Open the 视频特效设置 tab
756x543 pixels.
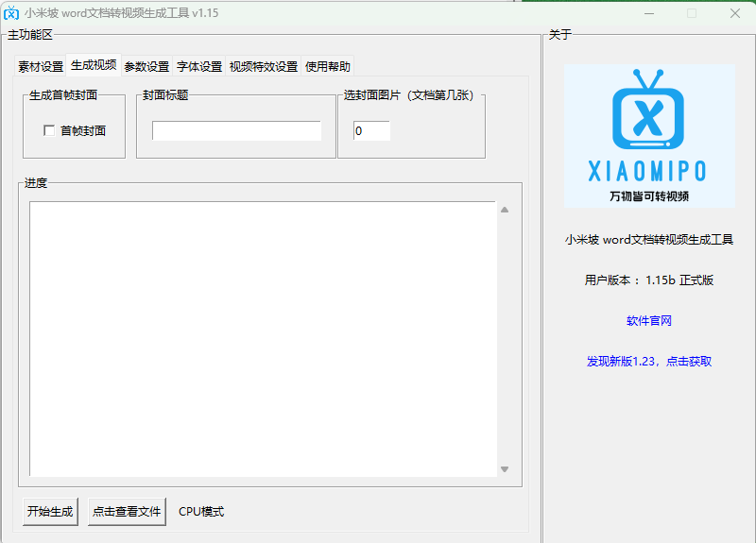pyautogui.click(x=264, y=67)
